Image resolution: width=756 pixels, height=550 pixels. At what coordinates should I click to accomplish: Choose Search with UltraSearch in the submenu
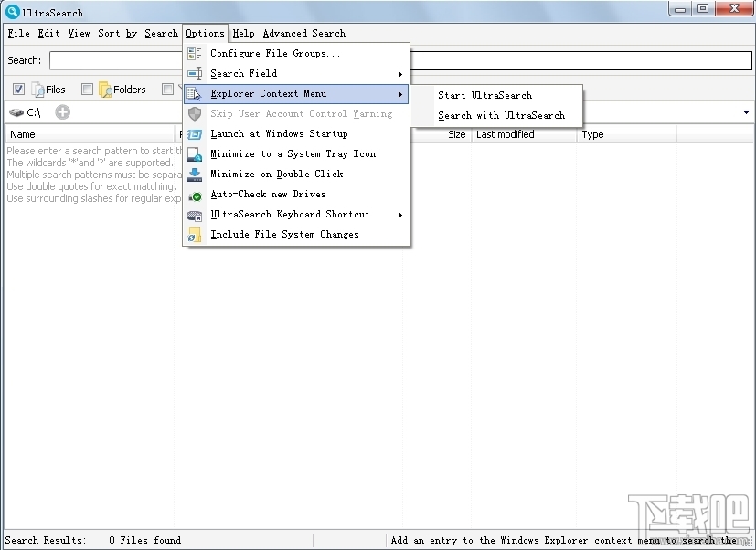click(497, 116)
